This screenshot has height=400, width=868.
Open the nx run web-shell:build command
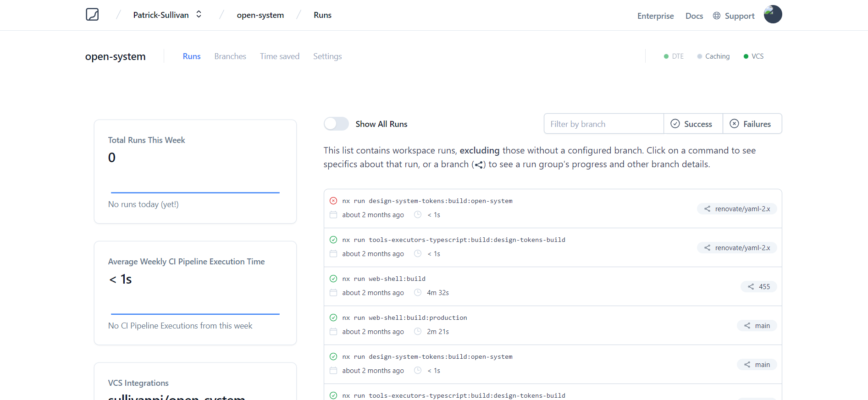click(384, 279)
